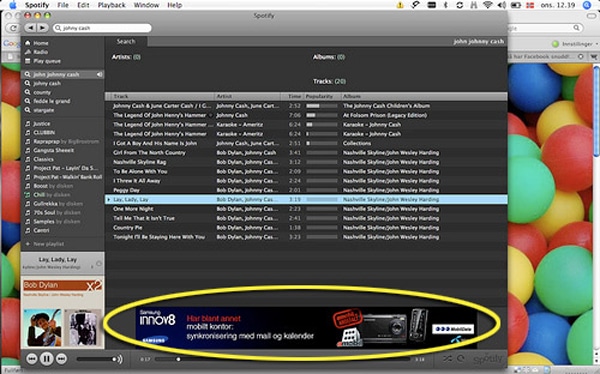The image size is (600, 374).
Task: Select the 'Lay, Lady, Lay' track row
Action: pos(306,199)
